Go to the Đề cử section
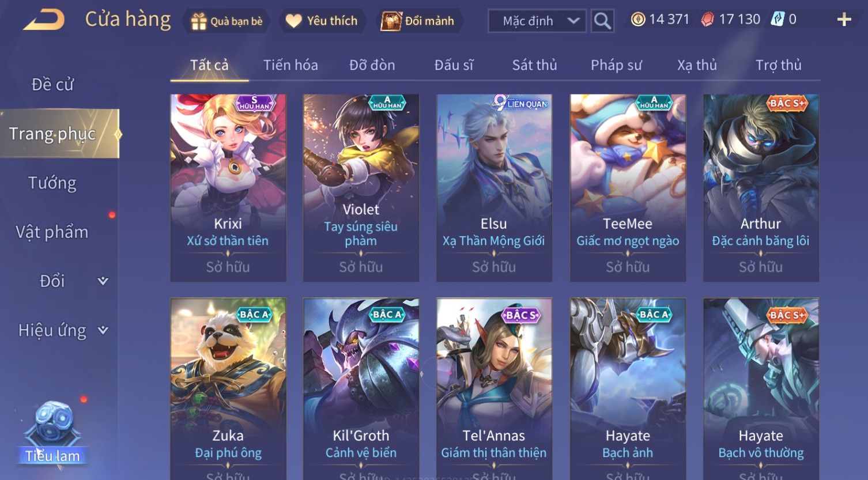Image resolution: width=868 pixels, height=480 pixels. [x=52, y=85]
